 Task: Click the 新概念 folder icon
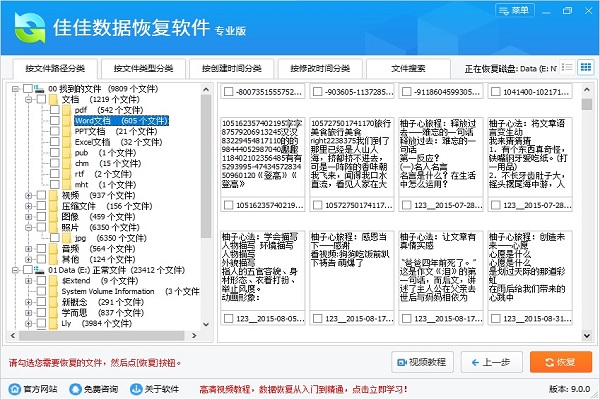click(x=53, y=302)
